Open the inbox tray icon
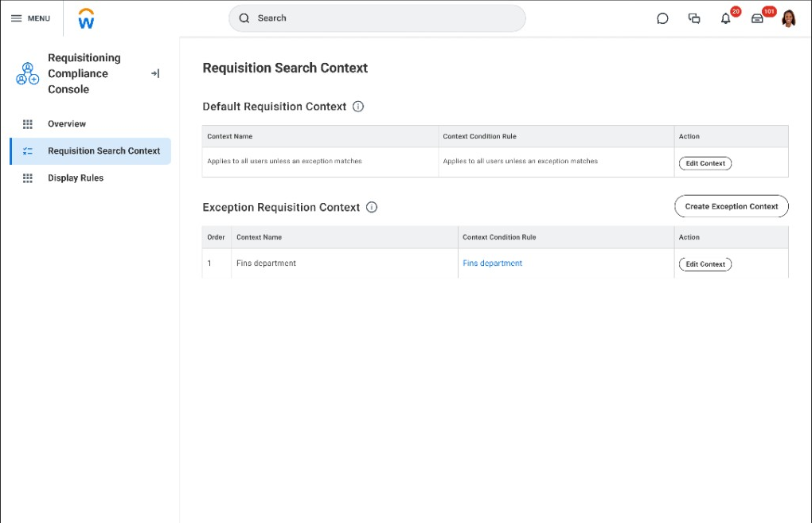The width and height of the screenshot is (812, 523). [x=757, y=18]
